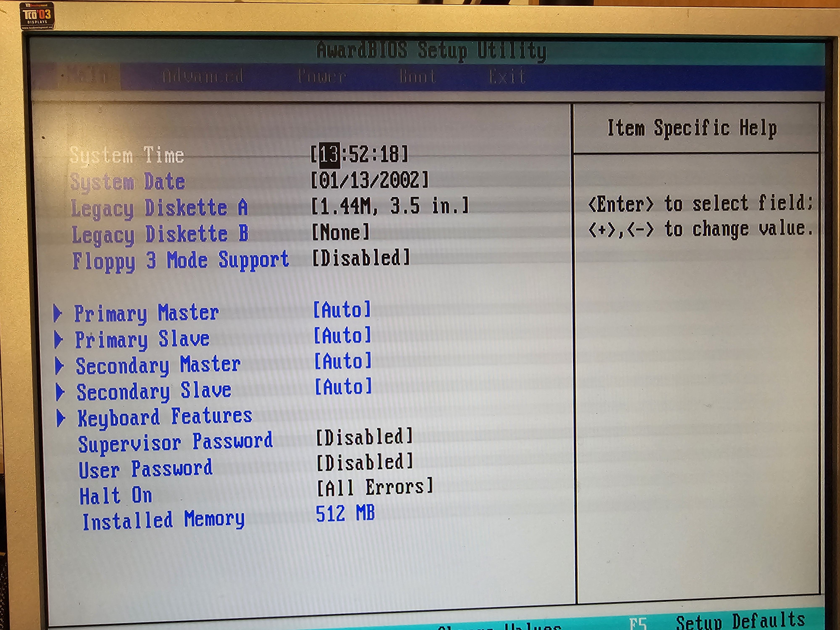The width and height of the screenshot is (840, 630).
Task: Select the Secondary Master Auto value
Action: coord(343,361)
